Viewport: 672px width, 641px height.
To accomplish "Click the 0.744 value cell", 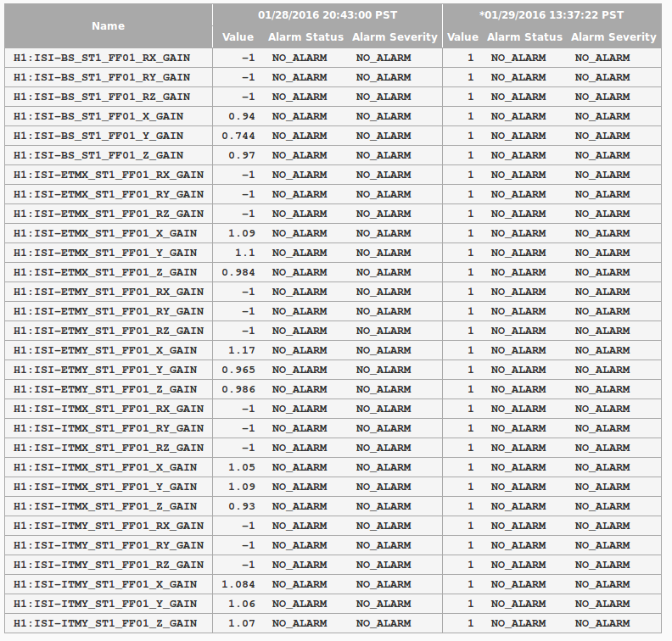I will pyautogui.click(x=238, y=136).
